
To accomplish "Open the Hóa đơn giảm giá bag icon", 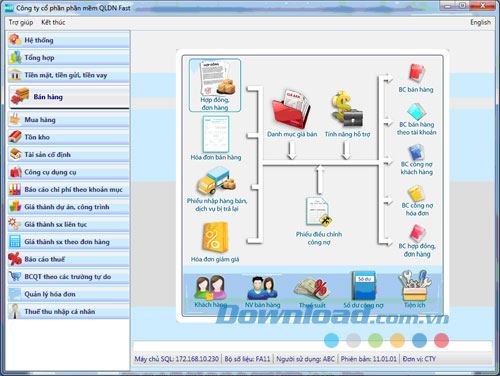I will (215, 237).
